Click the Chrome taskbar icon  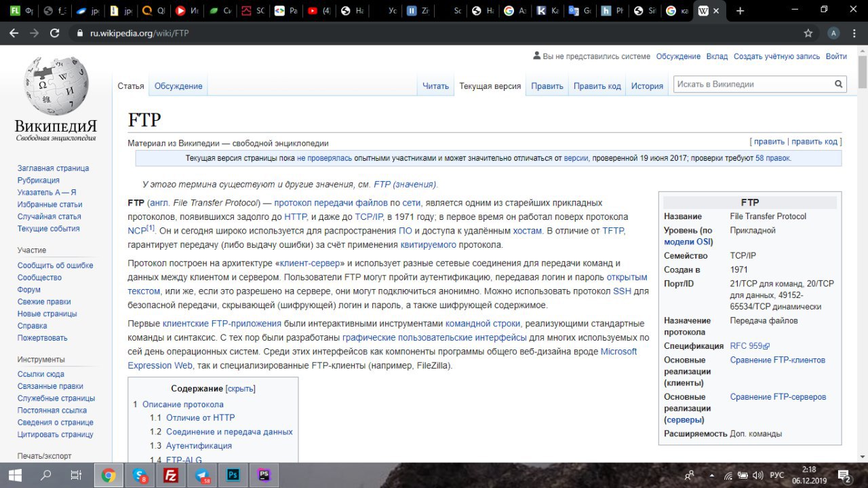click(x=108, y=475)
